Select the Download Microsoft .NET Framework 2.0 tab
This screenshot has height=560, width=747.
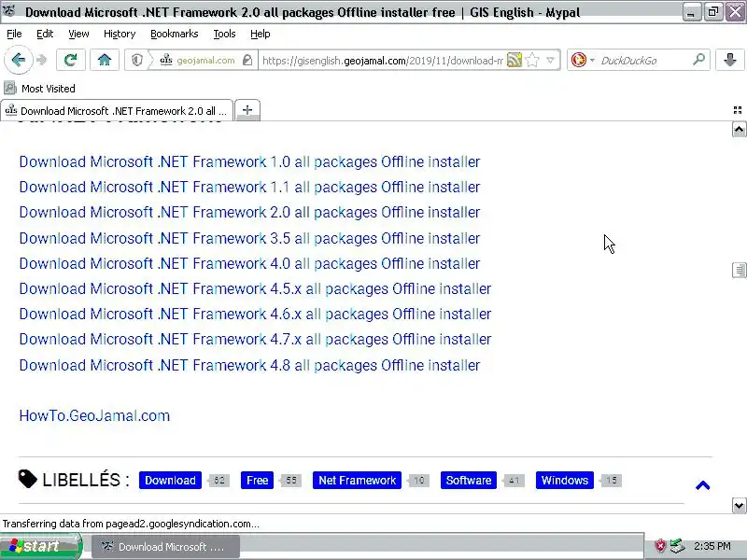click(x=117, y=110)
